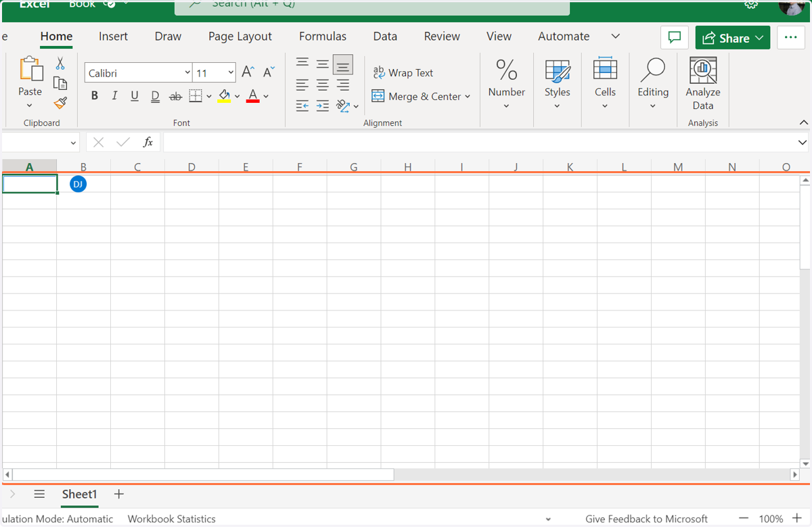The image size is (812, 527).
Task: Collapse the ribbon with the chevron
Action: pyautogui.click(x=803, y=122)
